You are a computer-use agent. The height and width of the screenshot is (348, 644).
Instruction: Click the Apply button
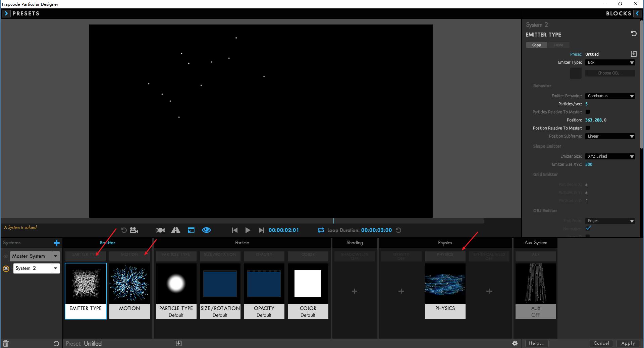point(628,343)
